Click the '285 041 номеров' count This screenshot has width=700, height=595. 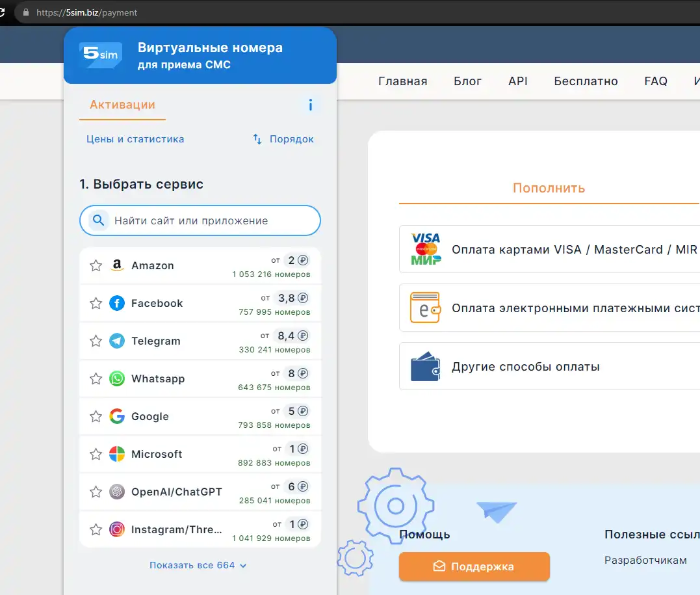coord(274,501)
